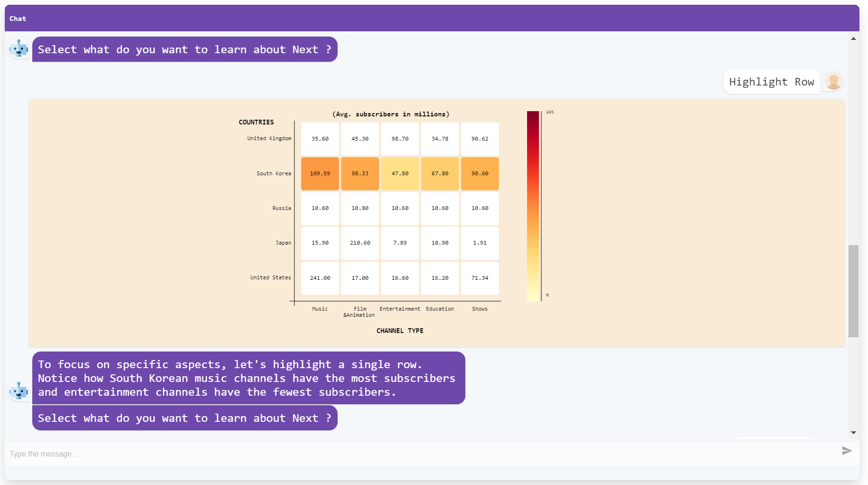Click the United States Education cell 16.20
This screenshot has height=485, width=868.
click(440, 278)
